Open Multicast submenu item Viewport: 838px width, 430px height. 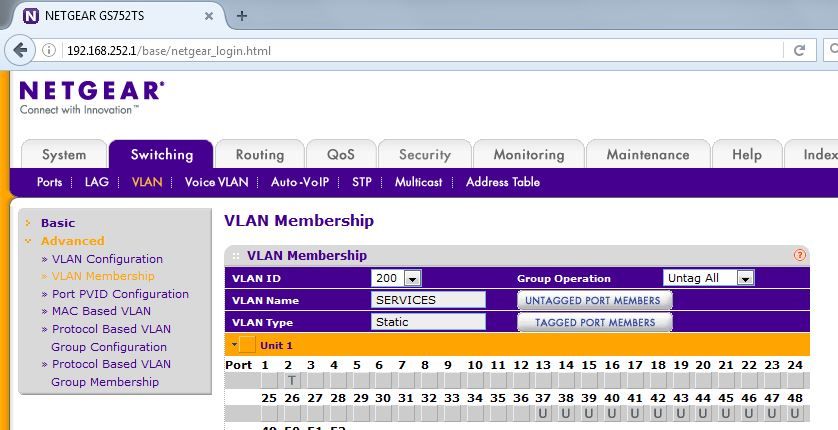(x=418, y=182)
